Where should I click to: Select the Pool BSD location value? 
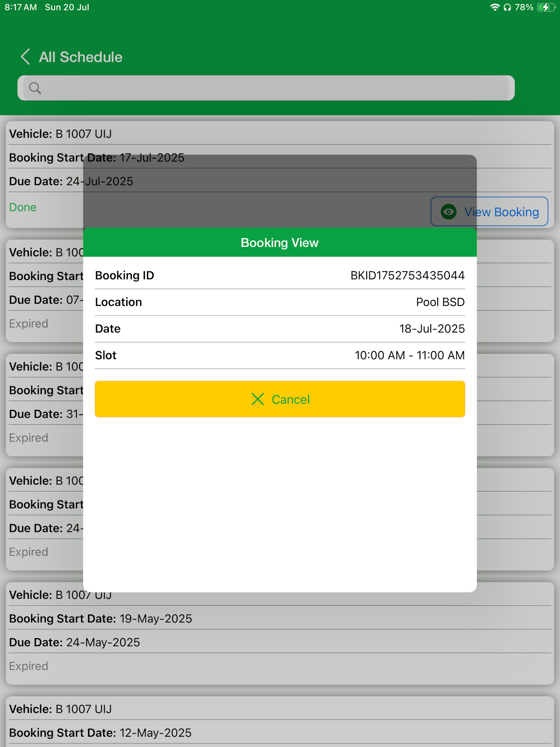click(440, 302)
